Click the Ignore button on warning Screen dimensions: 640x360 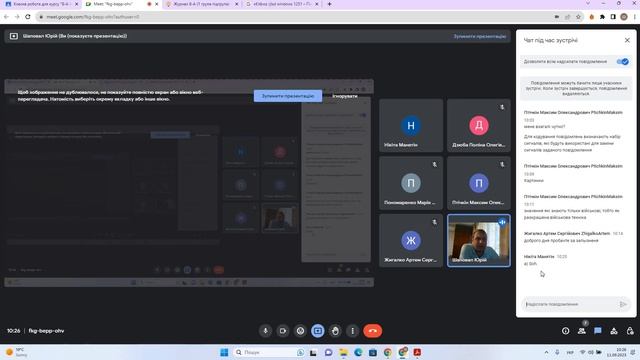(345, 96)
